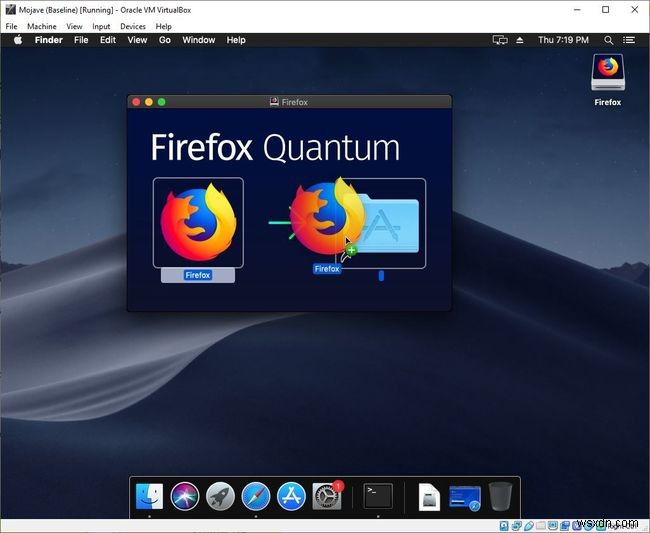Screen dimensions: 650x533
Task: Open VirtualBox File menu
Action: 11,27
